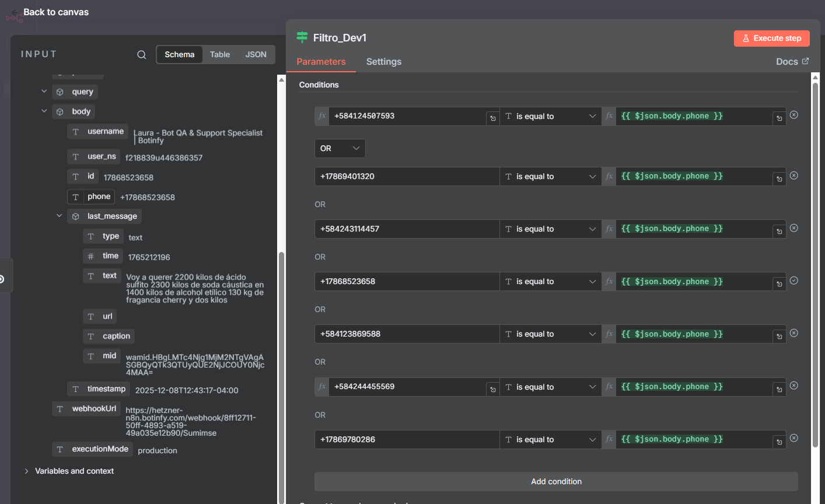
Task: Click the object icon of the body field
Action: pyautogui.click(x=60, y=112)
